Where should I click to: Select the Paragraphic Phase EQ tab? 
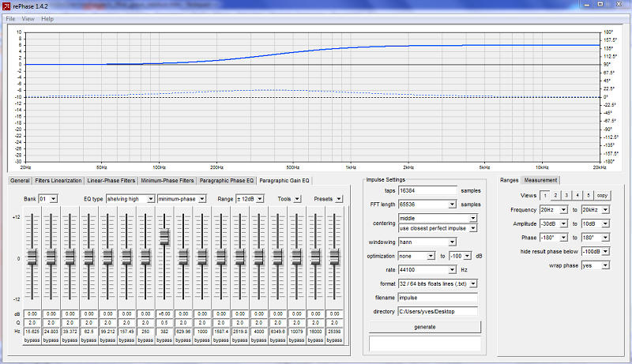[x=227, y=180]
